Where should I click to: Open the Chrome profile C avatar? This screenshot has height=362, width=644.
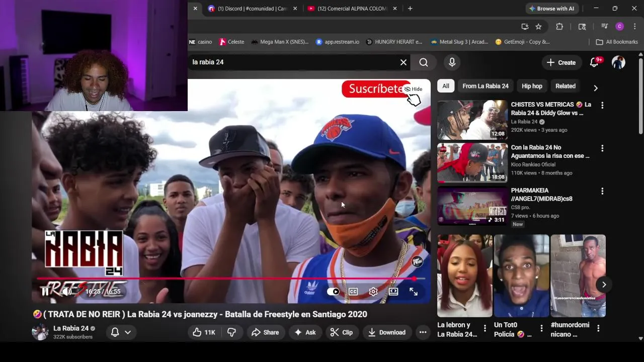(620, 27)
